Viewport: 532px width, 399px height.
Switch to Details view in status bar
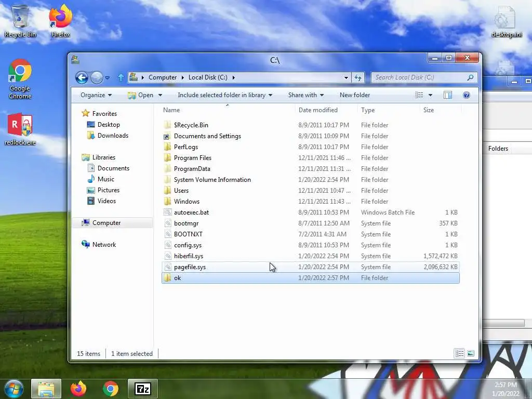coord(459,353)
